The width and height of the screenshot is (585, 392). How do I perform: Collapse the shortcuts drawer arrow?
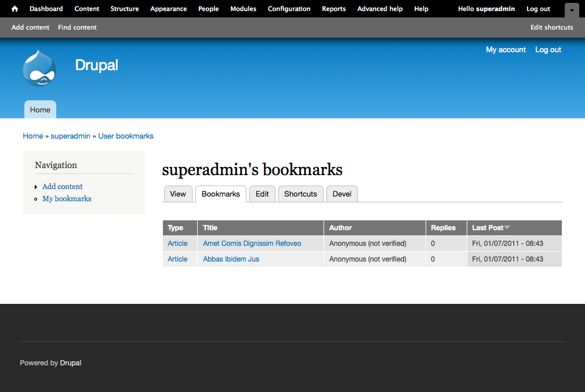pos(572,10)
